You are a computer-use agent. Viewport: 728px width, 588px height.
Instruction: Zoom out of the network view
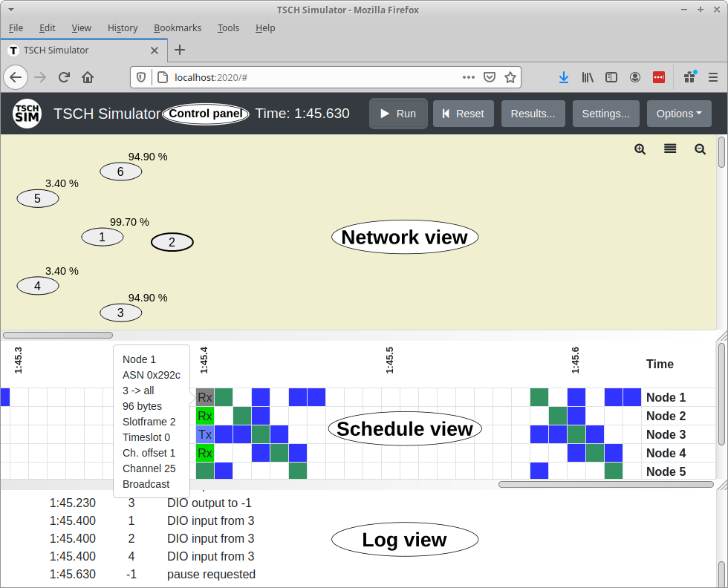tap(699, 149)
